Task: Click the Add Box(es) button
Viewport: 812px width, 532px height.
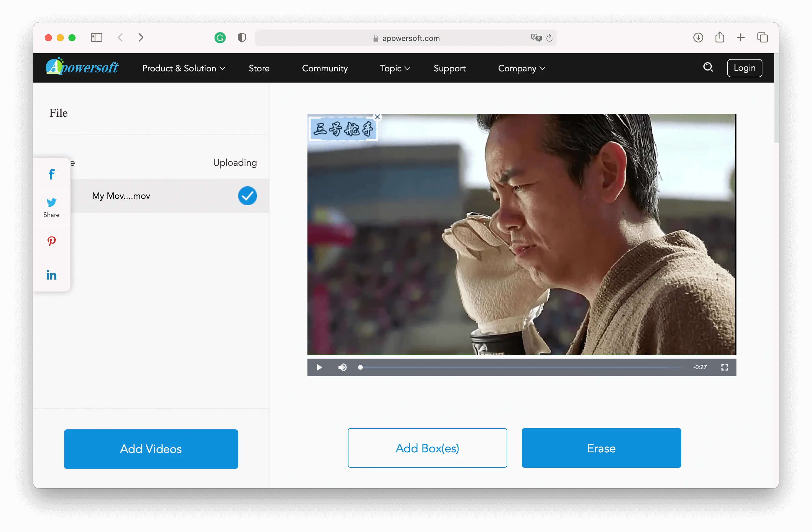Action: (427, 448)
